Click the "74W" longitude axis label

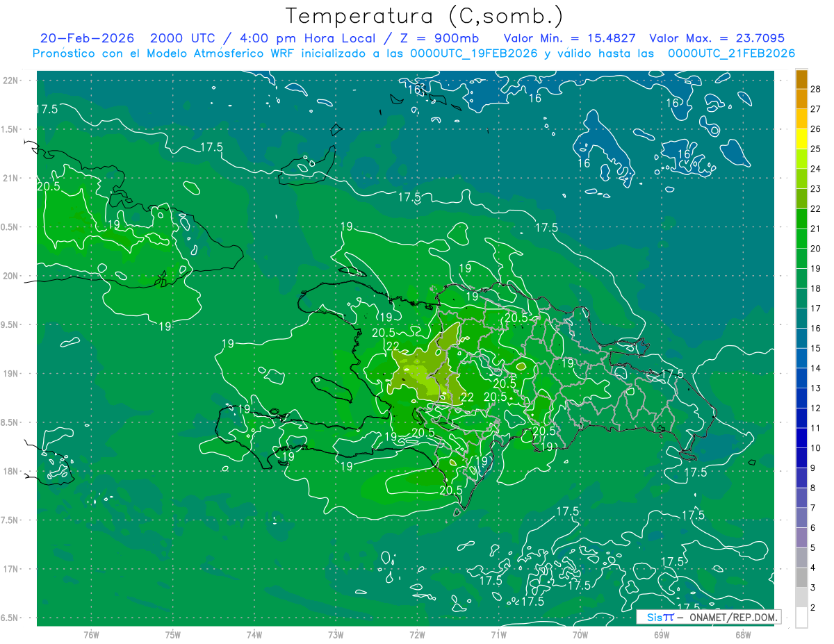pyautogui.click(x=254, y=635)
